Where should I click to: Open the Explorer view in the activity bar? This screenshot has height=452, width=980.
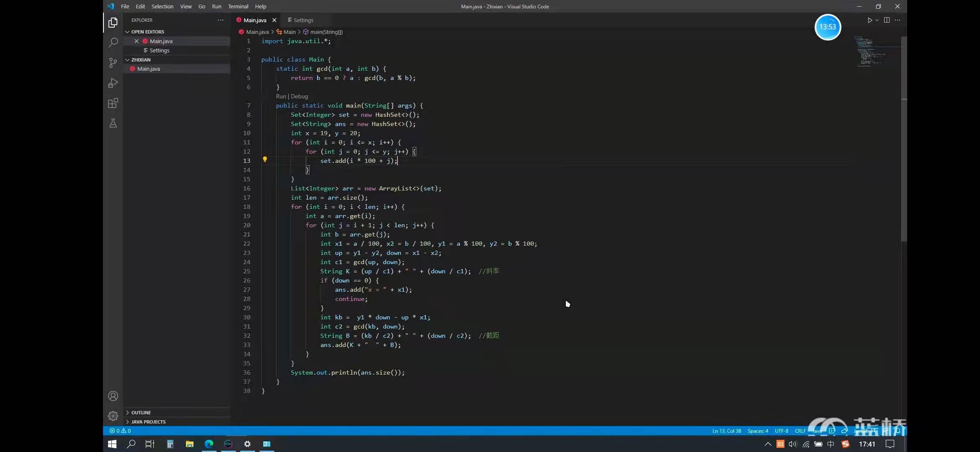click(x=113, y=22)
